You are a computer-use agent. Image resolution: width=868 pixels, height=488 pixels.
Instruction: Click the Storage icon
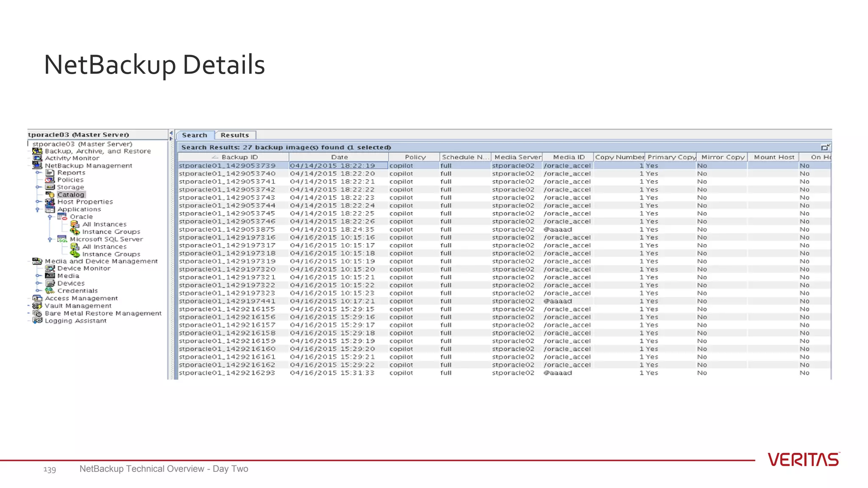50,187
